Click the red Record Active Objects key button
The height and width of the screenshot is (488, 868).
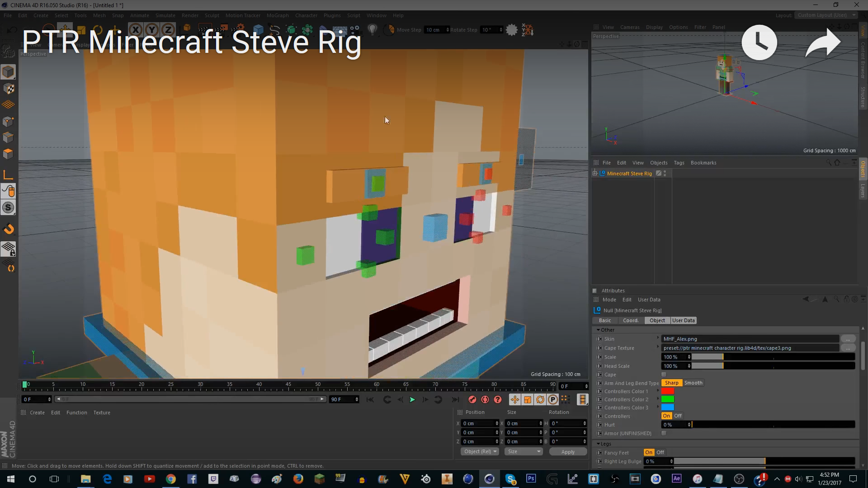[x=472, y=399]
